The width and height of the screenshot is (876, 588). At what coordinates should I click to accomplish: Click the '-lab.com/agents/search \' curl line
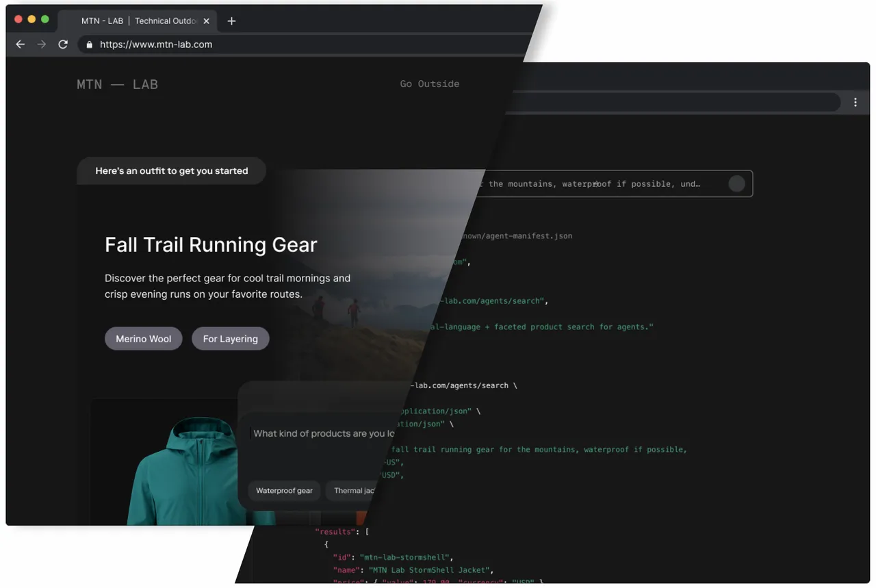pos(463,386)
